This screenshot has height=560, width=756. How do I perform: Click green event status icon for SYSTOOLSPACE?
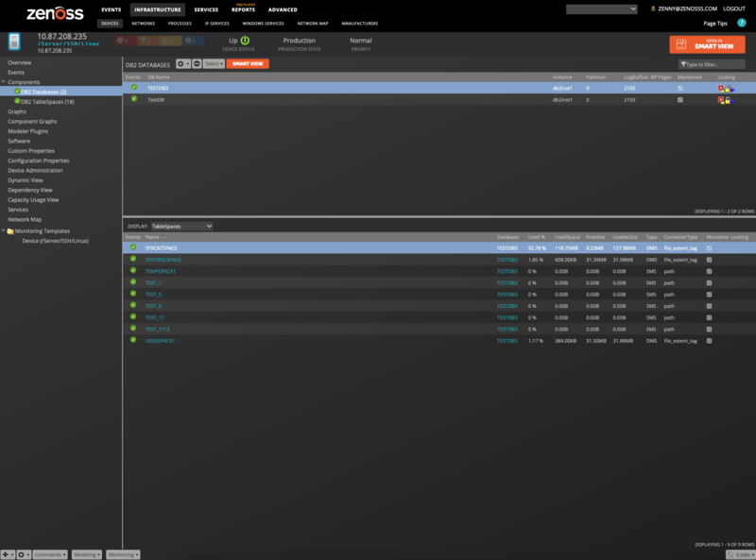pyautogui.click(x=133, y=259)
